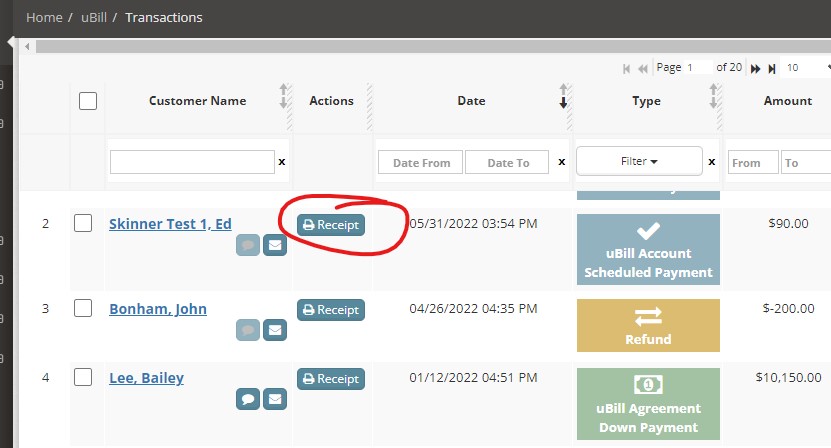The height and width of the screenshot is (448, 831).
Task: Go to the next page of transactions
Action: pos(756,68)
